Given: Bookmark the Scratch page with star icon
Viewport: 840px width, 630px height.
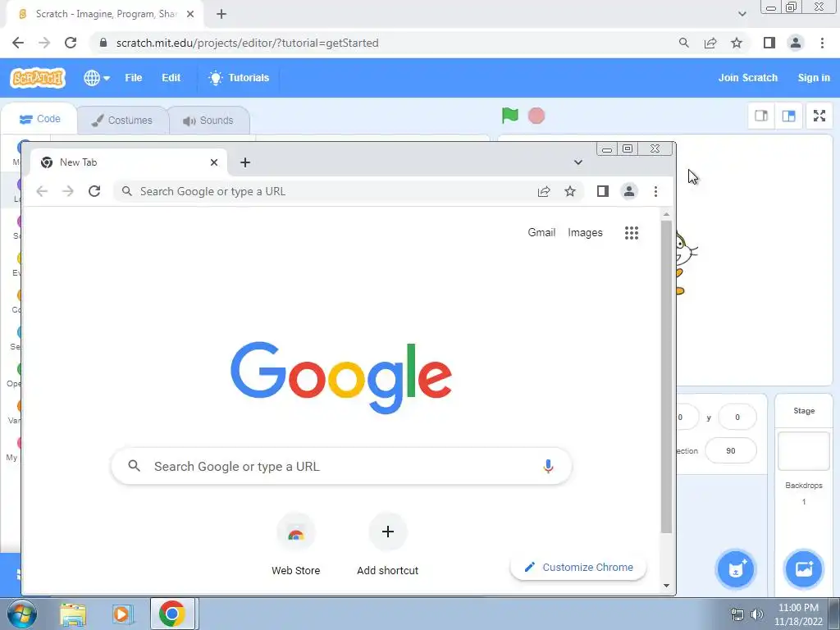Looking at the screenshot, I should coord(737,43).
